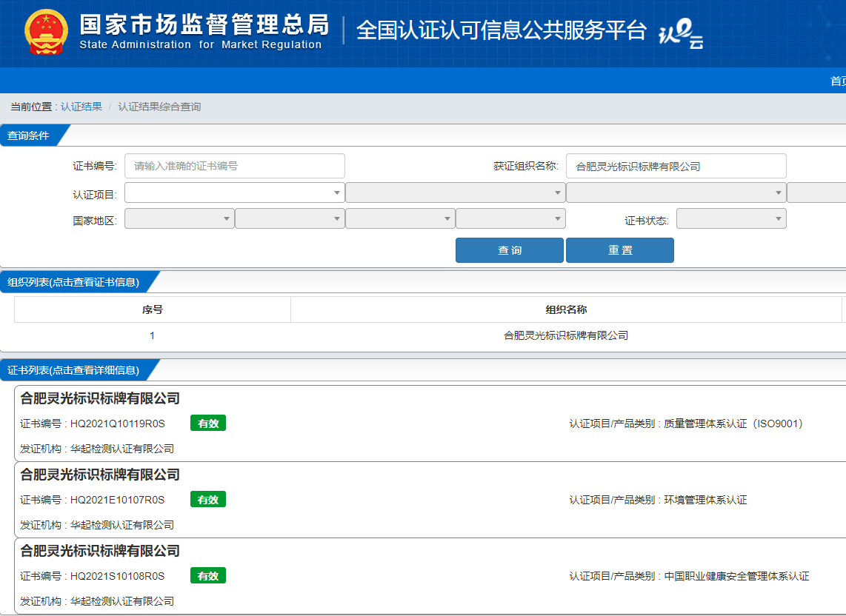The image size is (846, 616).
Task: Focus the 证书编号 input field
Action: (235, 166)
